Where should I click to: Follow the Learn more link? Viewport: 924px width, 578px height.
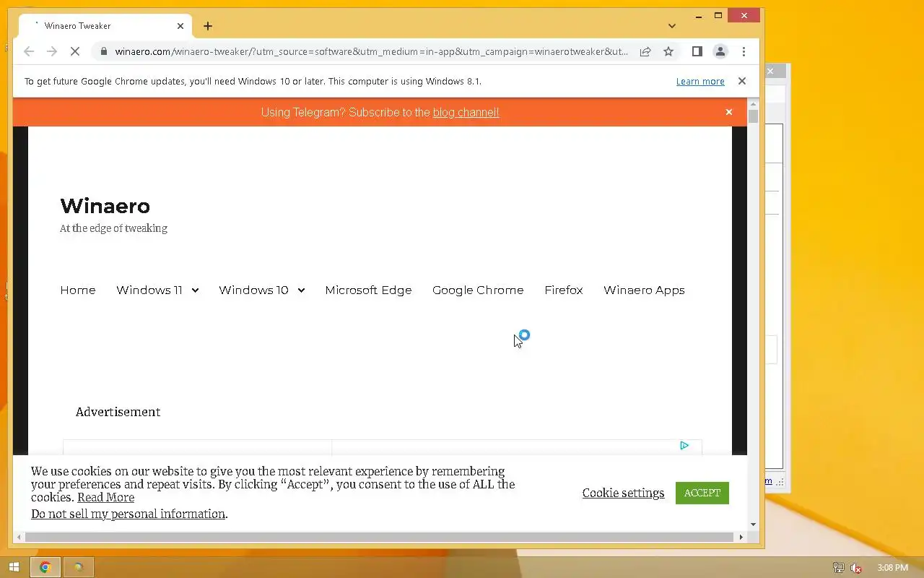700,82
